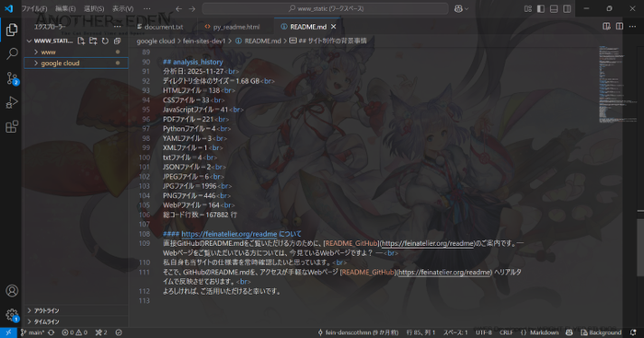Click the minimap code overview

point(616,85)
